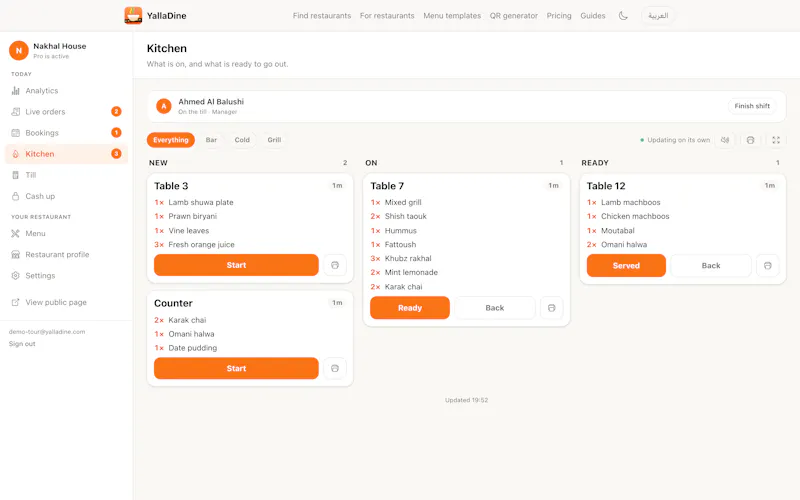The height and width of the screenshot is (500, 800).
Task: Enter fullscreen kitchen view
Action: [x=776, y=140]
